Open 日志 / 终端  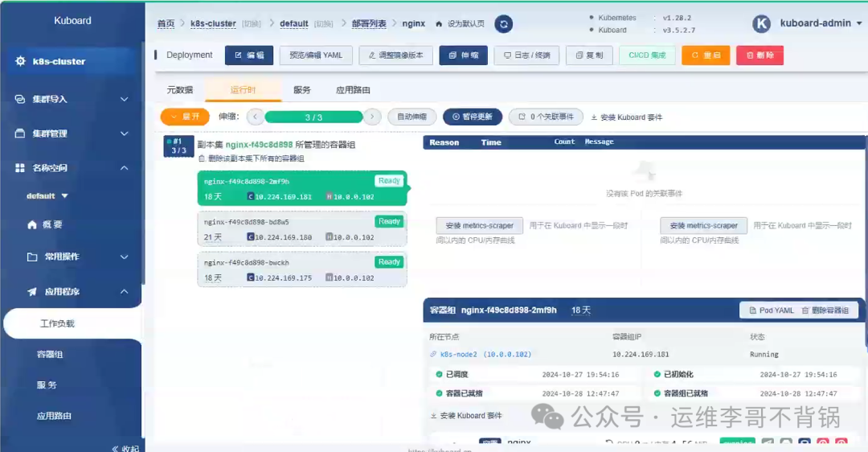527,55
